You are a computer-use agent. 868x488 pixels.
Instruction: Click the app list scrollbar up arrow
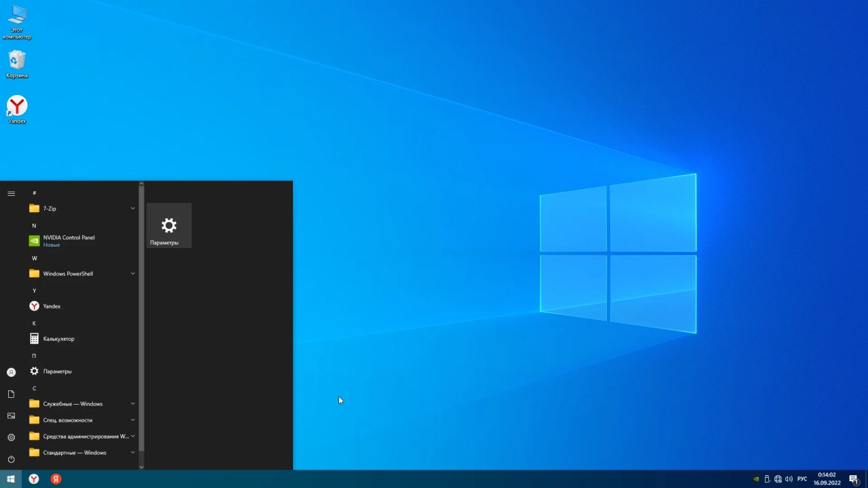click(x=141, y=184)
